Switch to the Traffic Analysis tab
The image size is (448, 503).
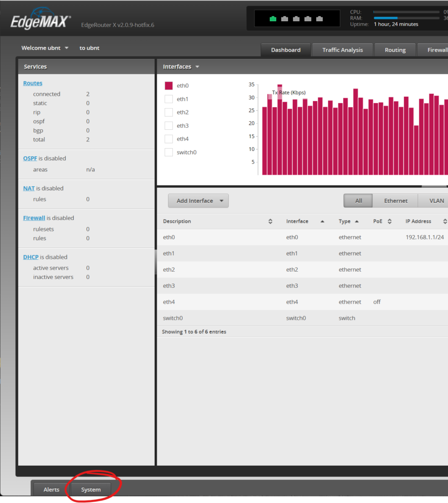click(x=342, y=50)
